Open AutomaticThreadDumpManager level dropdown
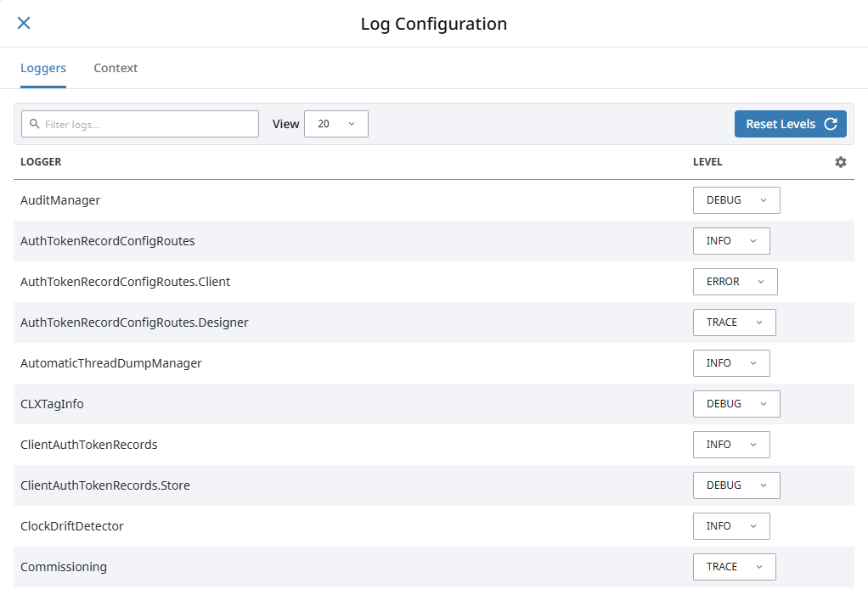 (730, 363)
